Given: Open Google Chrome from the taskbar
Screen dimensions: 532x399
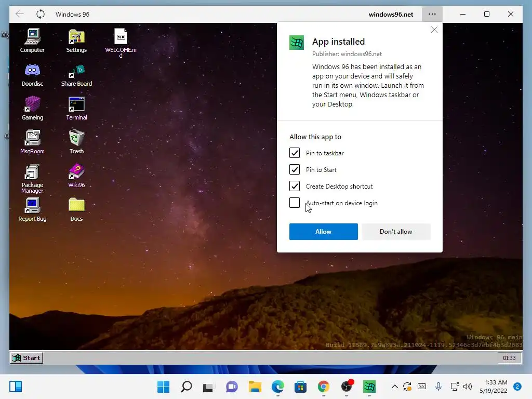Looking at the screenshot, I should tap(323, 387).
